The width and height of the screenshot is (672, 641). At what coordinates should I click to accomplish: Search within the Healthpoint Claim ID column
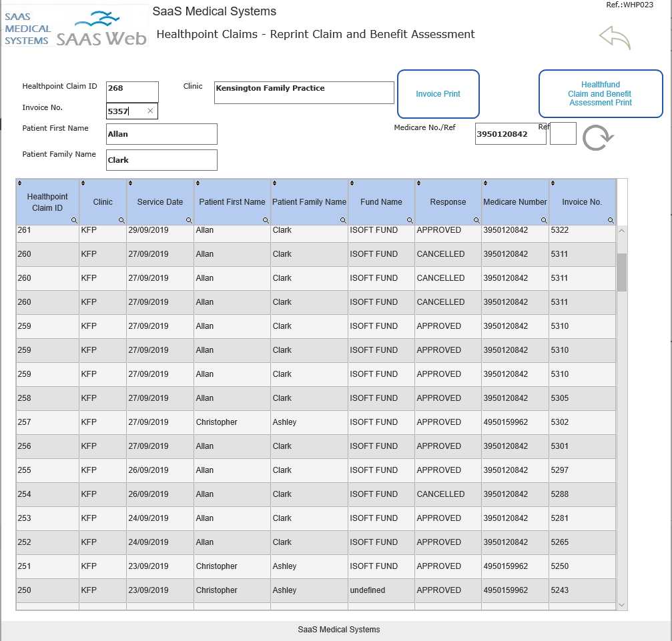tap(74, 220)
